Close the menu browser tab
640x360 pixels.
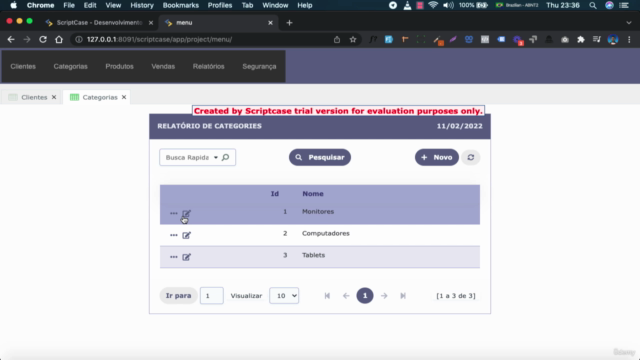[270, 23]
